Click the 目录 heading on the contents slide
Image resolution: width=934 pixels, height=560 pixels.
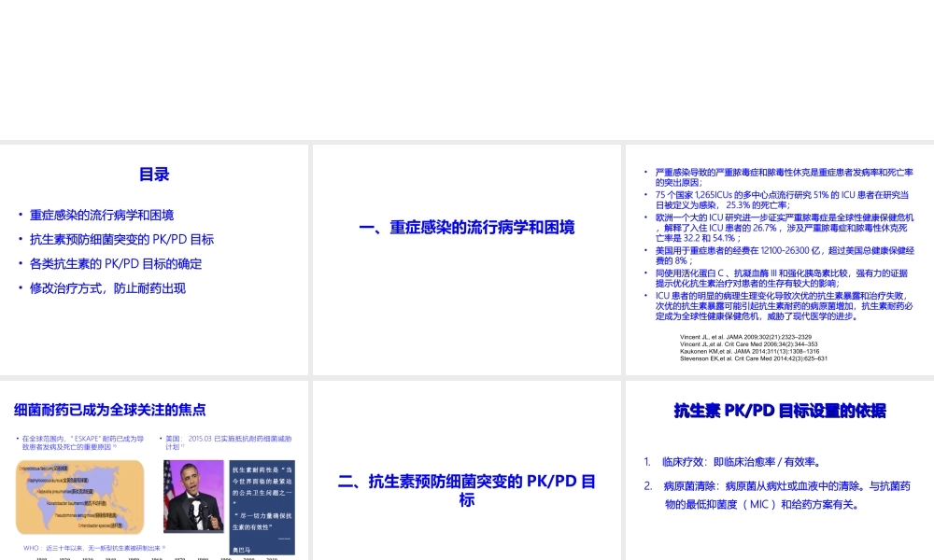tap(154, 175)
